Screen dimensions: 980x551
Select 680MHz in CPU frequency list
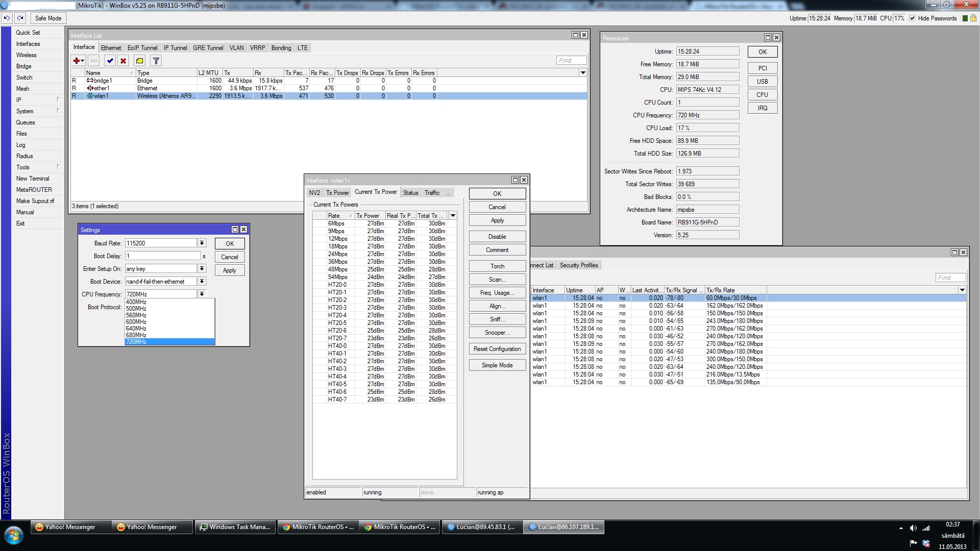(136, 335)
